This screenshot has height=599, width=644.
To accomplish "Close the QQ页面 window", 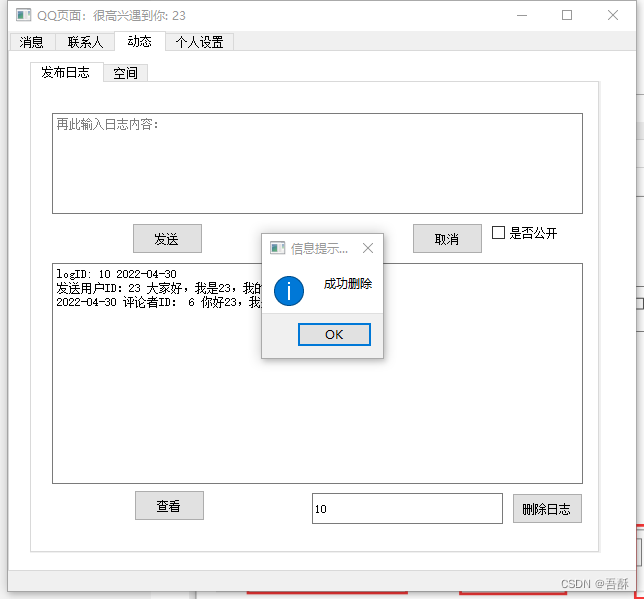I will 612,16.
